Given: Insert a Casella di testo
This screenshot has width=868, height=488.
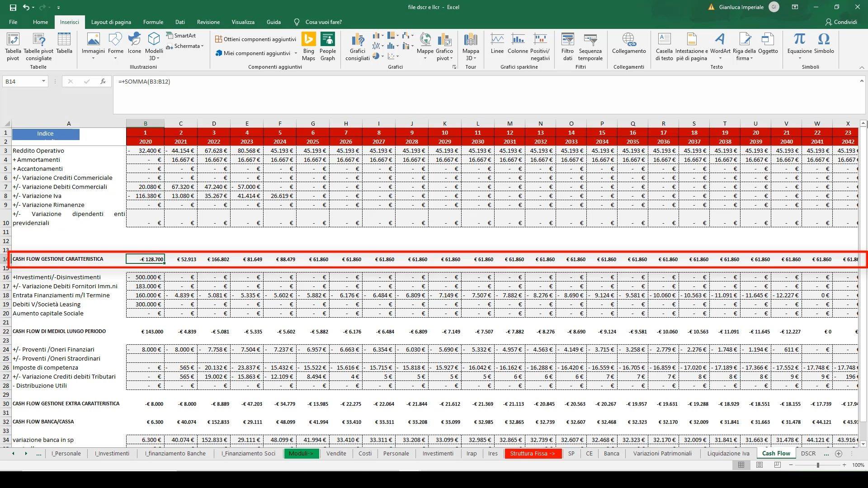Looking at the screenshot, I should (x=664, y=47).
